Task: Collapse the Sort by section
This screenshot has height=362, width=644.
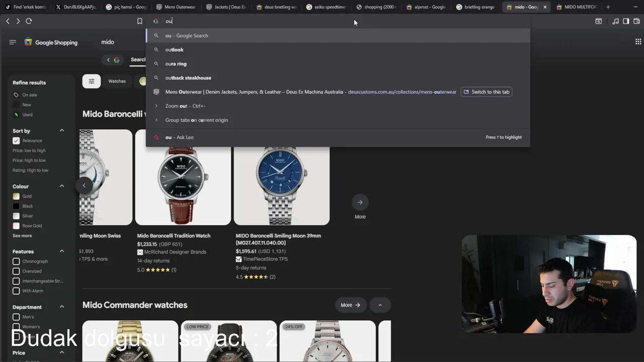Action: click(62, 131)
